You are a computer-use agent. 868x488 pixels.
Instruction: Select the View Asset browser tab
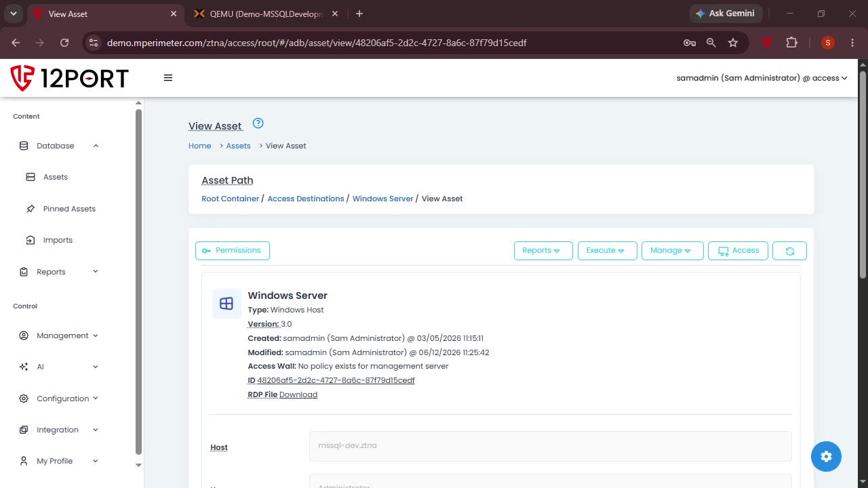(x=105, y=14)
